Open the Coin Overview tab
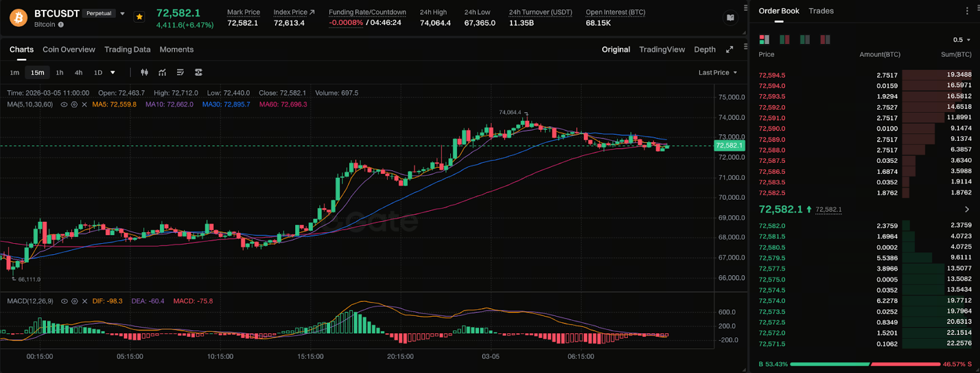Viewport: 980px width, 373px height. pos(69,50)
